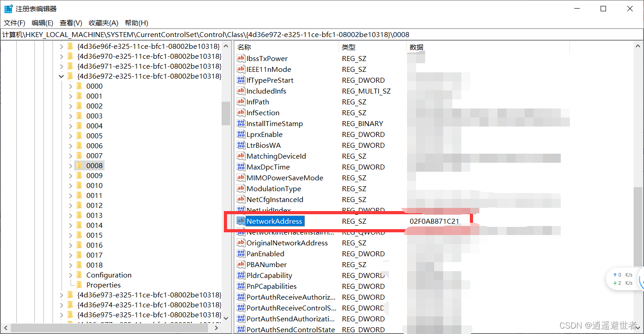Click REG_MULTI_SZ type of IncludedInfs
This screenshot has width=644, height=334.
click(366, 91)
